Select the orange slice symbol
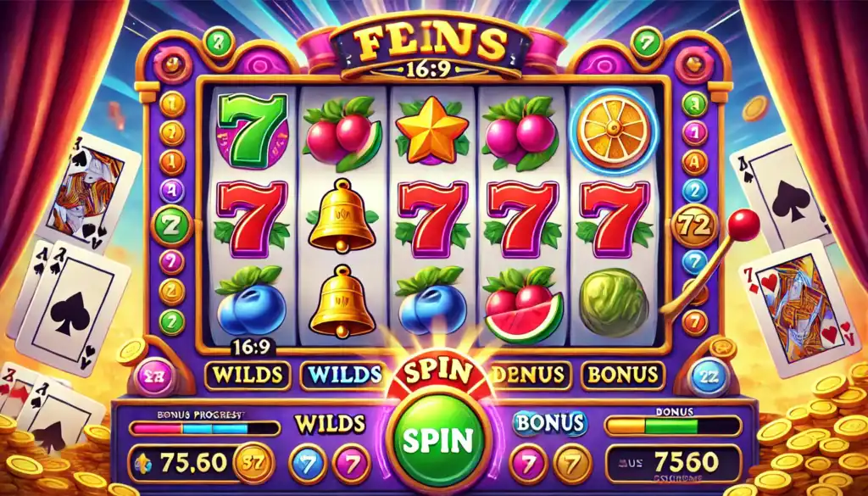868x496 pixels. pyautogui.click(x=612, y=129)
